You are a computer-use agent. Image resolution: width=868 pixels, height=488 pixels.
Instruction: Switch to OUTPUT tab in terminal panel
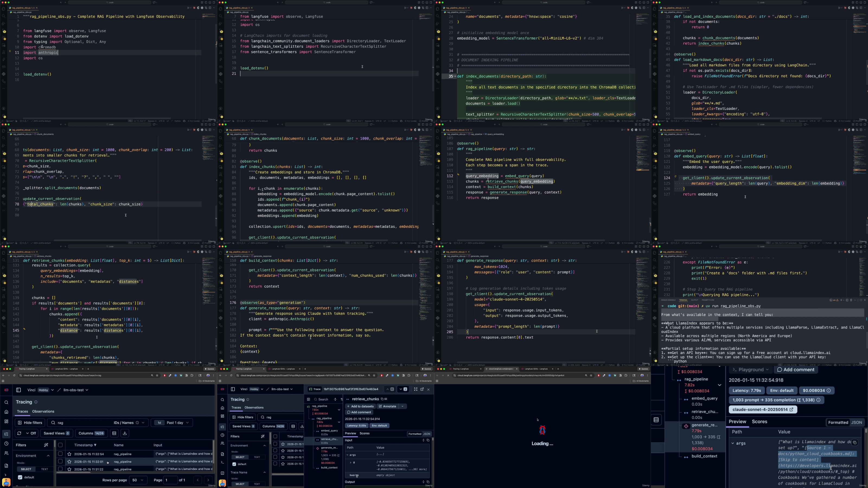694,300
